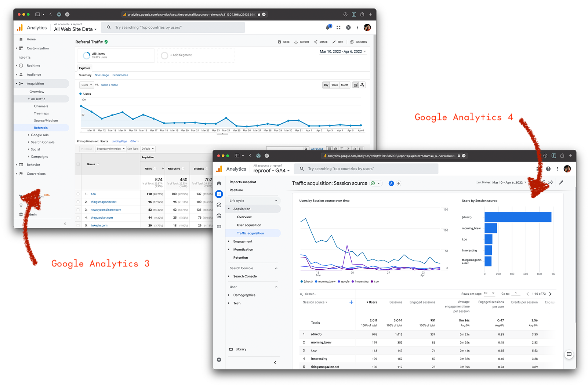Click the help icon in GA4 header
588x386 pixels.
(548, 169)
